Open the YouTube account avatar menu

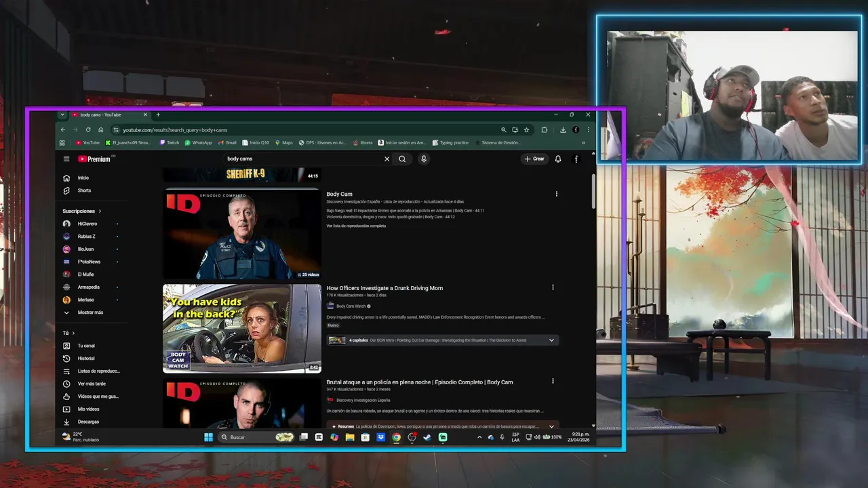click(576, 159)
